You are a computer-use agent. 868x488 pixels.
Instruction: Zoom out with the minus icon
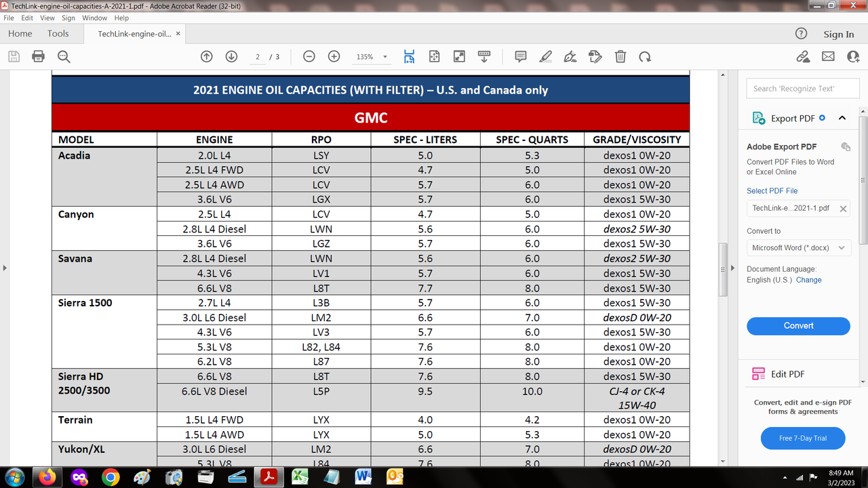[309, 57]
